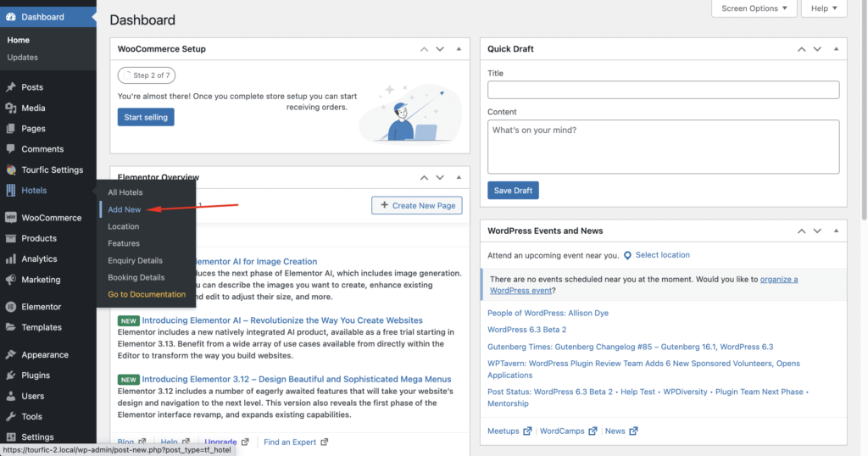Collapse WordPress Events and News panel

tap(837, 231)
